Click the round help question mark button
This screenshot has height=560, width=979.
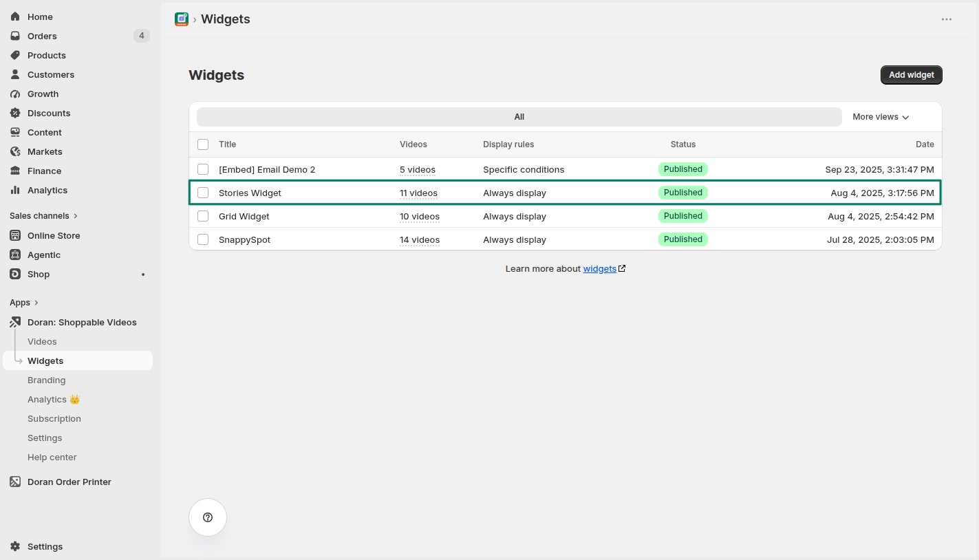[208, 517]
